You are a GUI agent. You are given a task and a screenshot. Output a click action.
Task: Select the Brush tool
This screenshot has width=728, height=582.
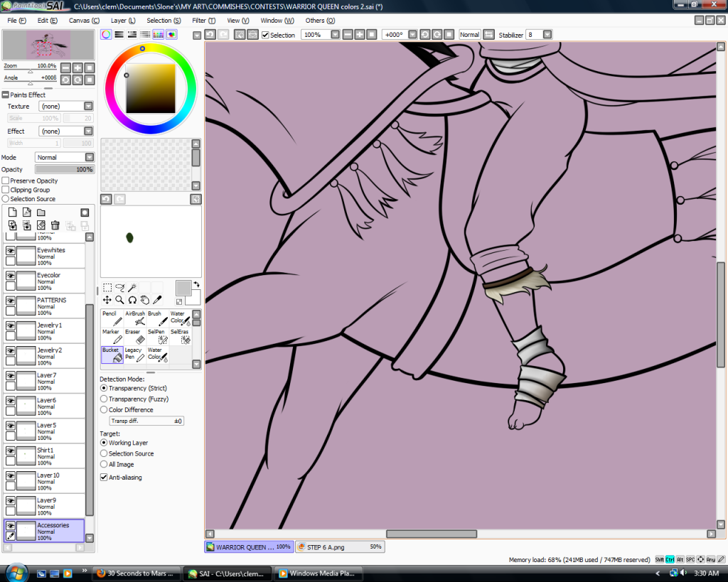pyautogui.click(x=157, y=318)
